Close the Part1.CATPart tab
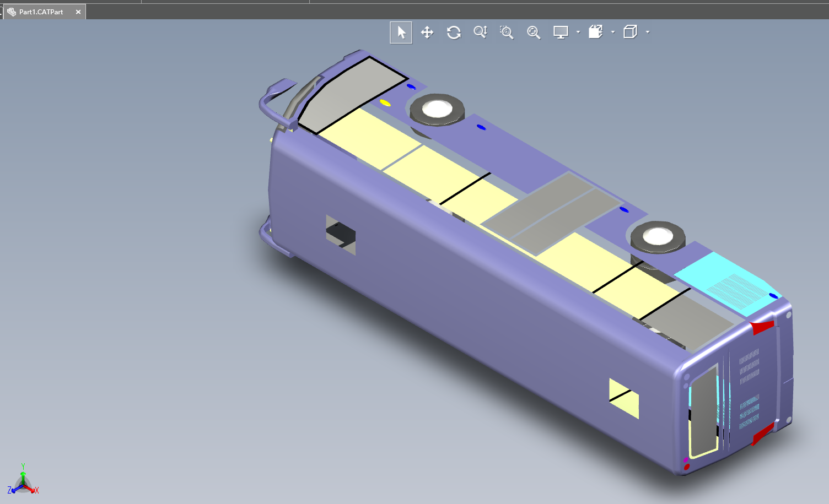Viewport: 829px width, 504px height. pyautogui.click(x=78, y=12)
